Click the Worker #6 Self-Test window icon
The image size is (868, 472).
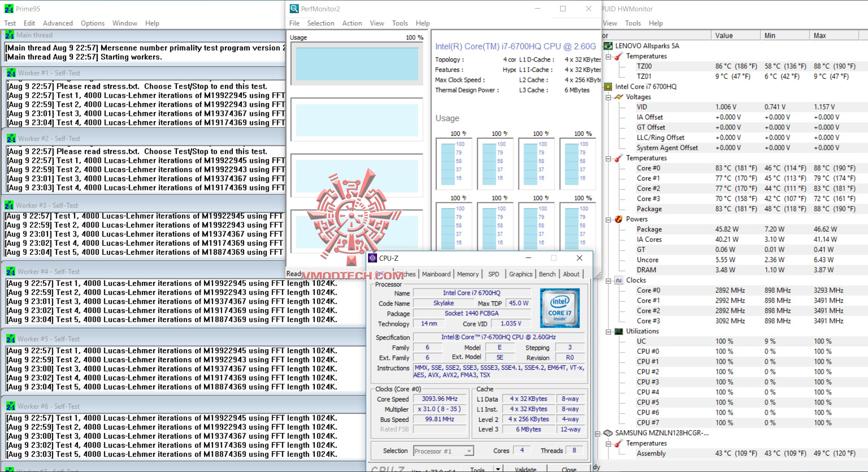(x=11, y=406)
